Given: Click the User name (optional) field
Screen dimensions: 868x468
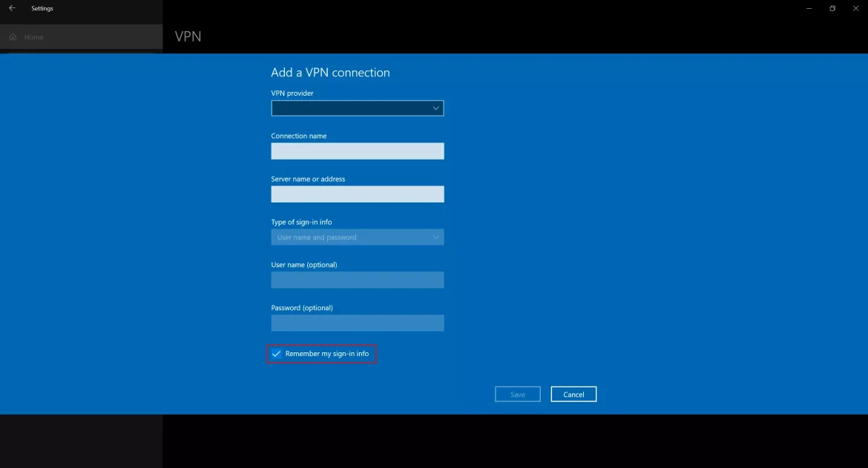Looking at the screenshot, I should [357, 280].
